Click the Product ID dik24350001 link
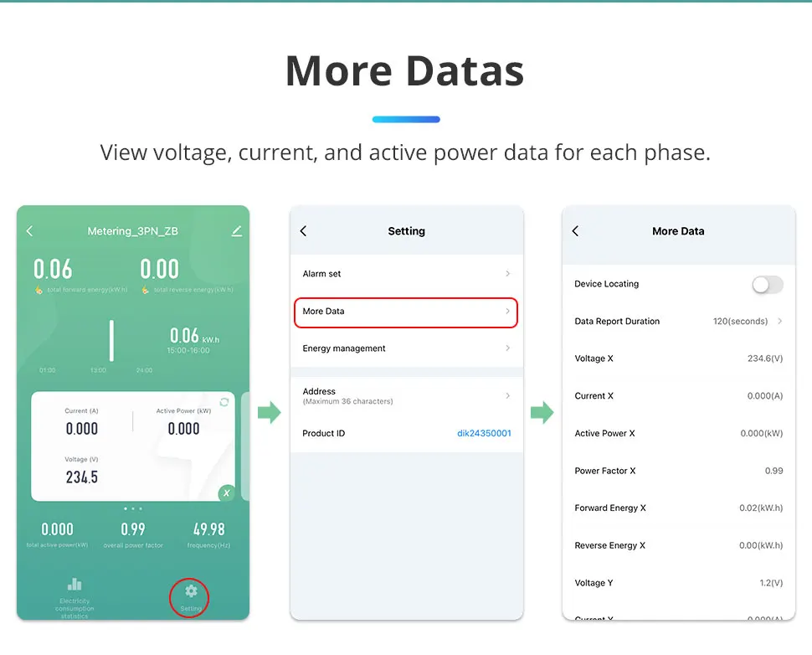This screenshot has height=655, width=812. click(484, 434)
